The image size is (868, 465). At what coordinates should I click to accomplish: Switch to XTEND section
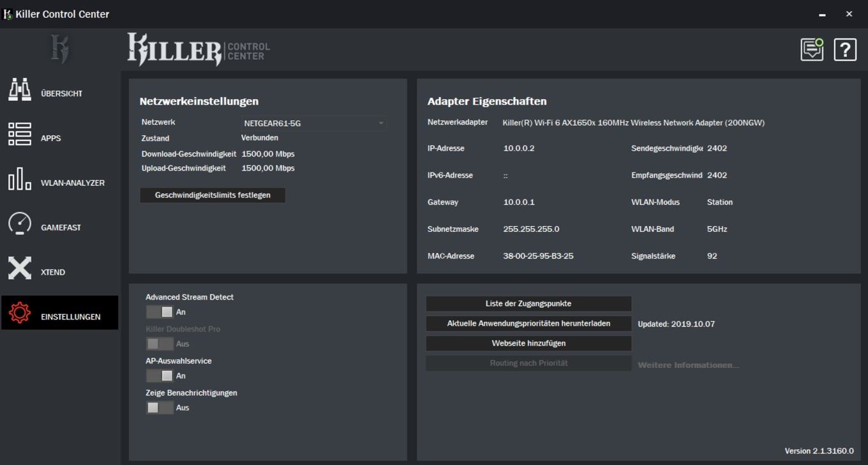(x=53, y=273)
